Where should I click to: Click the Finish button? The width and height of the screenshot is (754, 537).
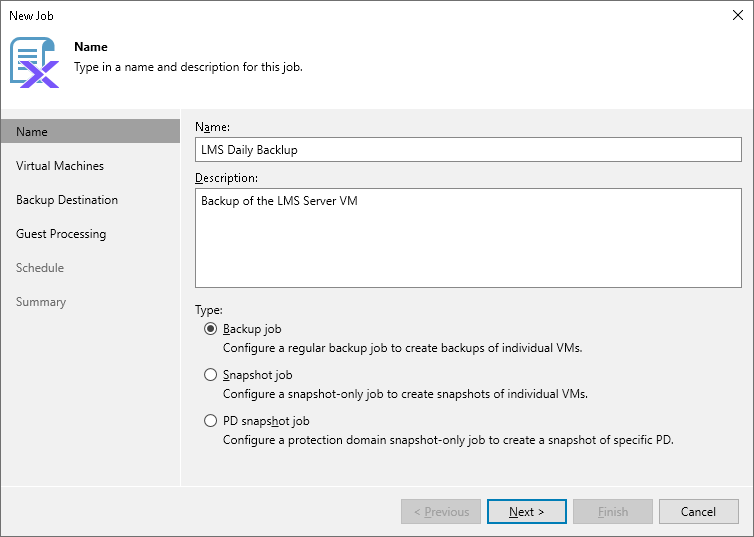click(613, 512)
